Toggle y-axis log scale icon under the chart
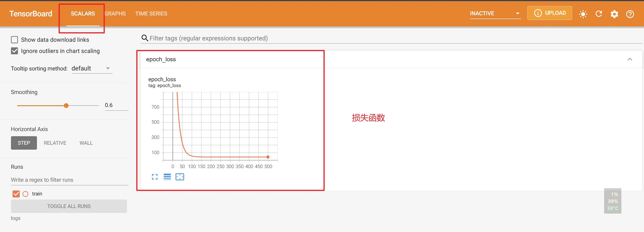The width and height of the screenshot is (644, 232). 167,177
